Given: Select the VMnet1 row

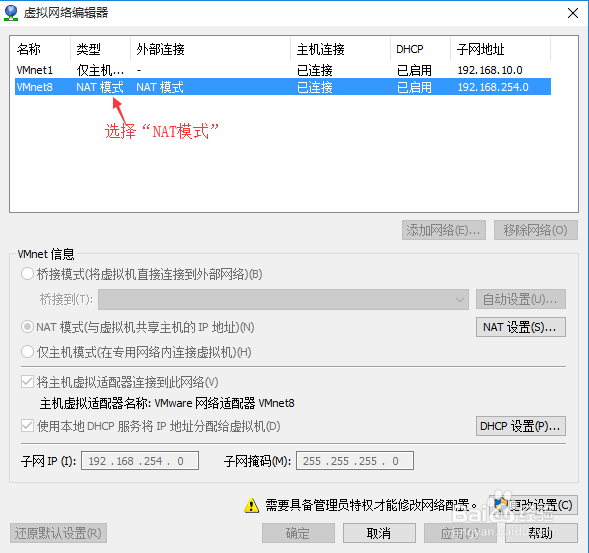Looking at the screenshot, I should [283, 70].
